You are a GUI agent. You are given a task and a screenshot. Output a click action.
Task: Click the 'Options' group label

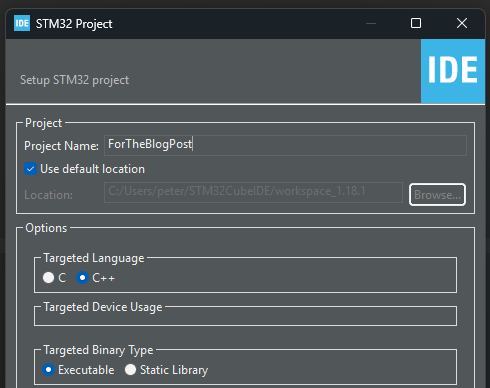pos(46,228)
